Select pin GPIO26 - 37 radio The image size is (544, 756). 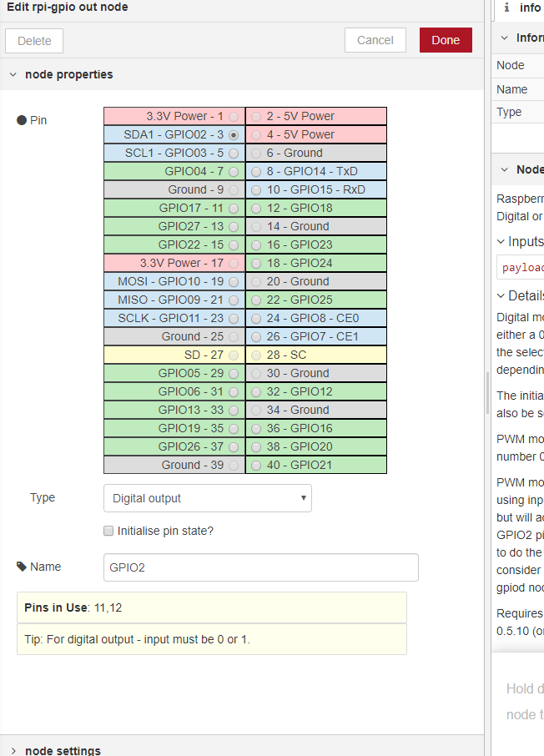point(234,447)
